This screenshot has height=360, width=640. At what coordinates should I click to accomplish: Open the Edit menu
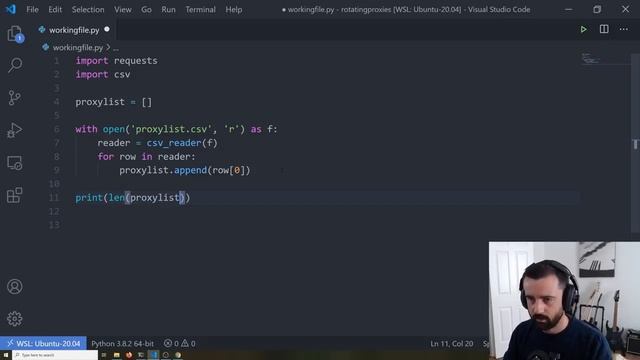click(55, 9)
